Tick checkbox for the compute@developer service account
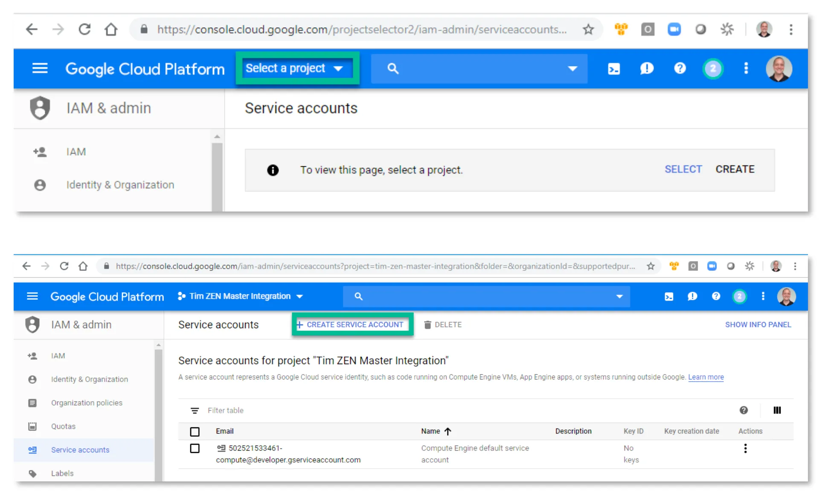Viewport: 825px width, 504px height. click(195, 449)
